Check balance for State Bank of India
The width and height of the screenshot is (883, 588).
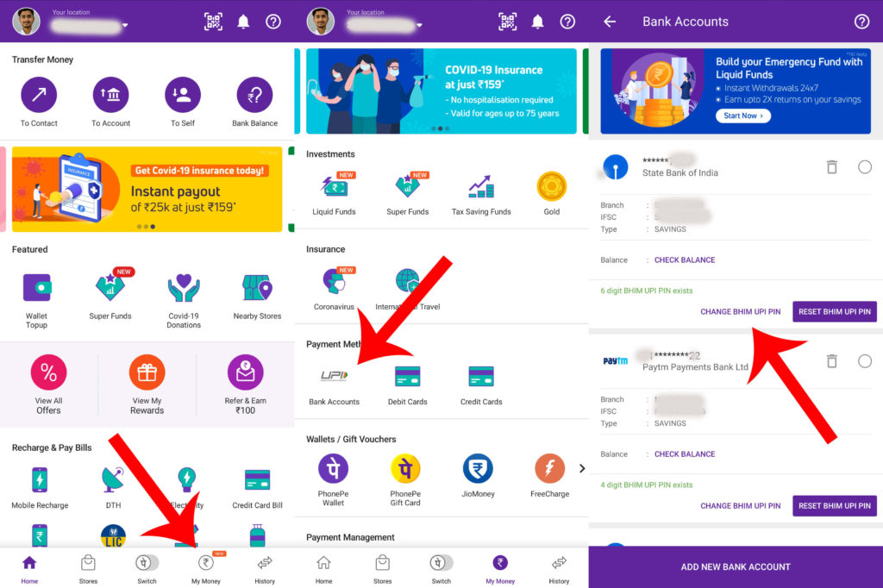[684, 260]
